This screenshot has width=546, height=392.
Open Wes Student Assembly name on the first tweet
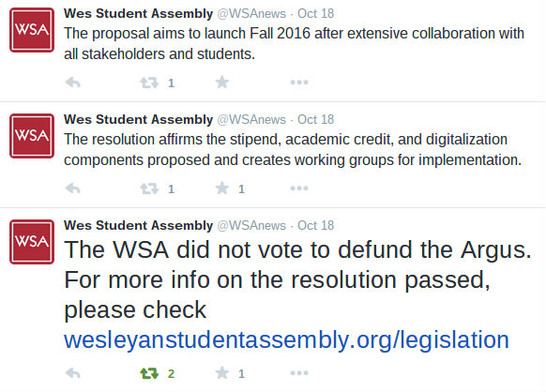[138, 13]
